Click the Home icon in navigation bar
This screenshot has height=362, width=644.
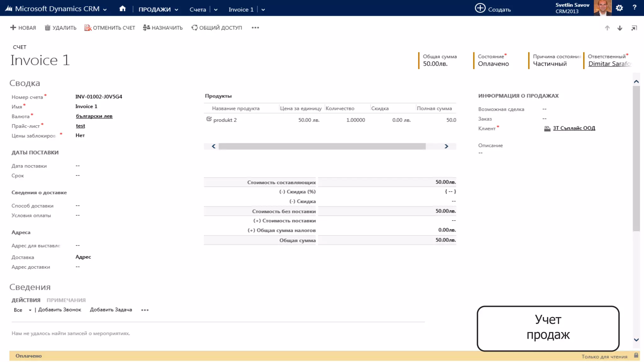click(122, 9)
